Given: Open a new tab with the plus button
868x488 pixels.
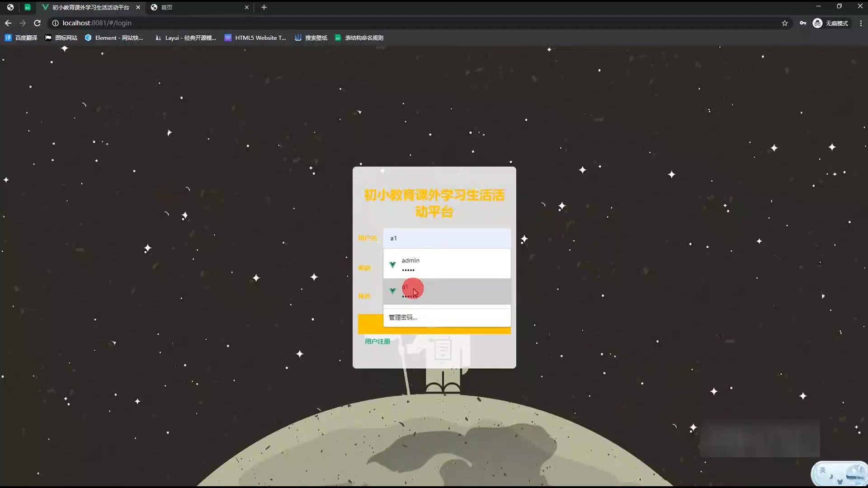Looking at the screenshot, I should click(x=264, y=7).
